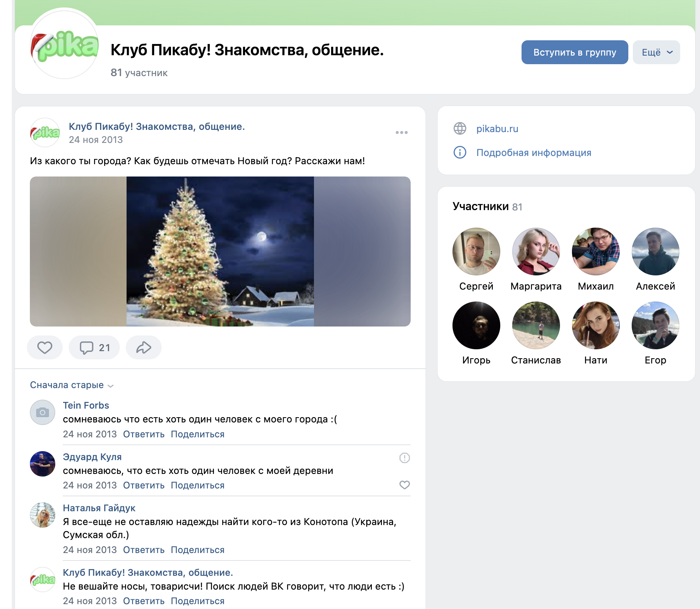Open post options three-dot menu
This screenshot has width=700, height=609.
[402, 132]
